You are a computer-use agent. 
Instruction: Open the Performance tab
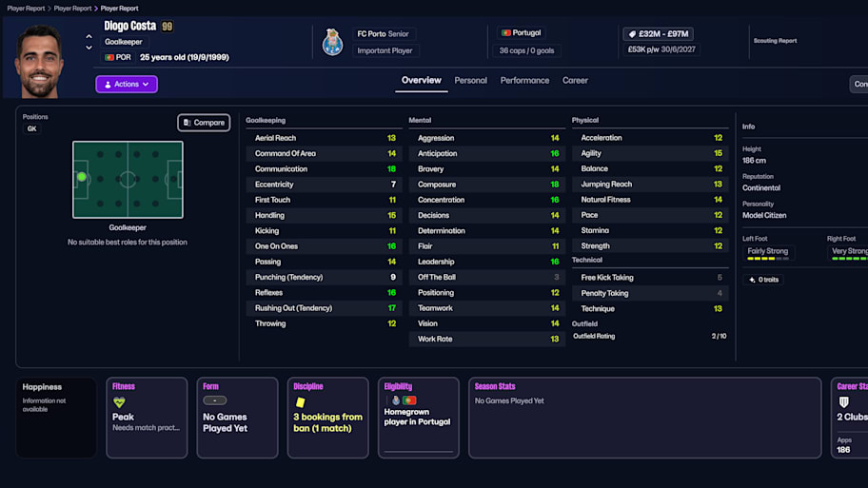click(x=524, y=81)
